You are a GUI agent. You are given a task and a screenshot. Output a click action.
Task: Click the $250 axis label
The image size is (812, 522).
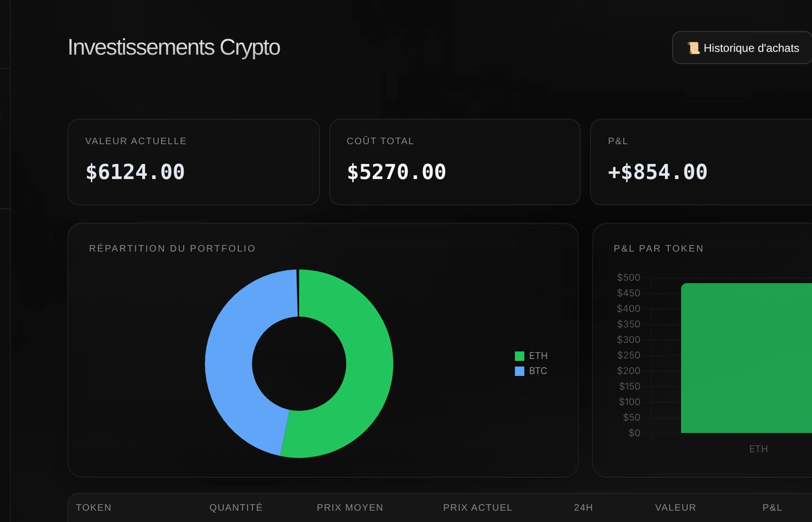coord(629,356)
